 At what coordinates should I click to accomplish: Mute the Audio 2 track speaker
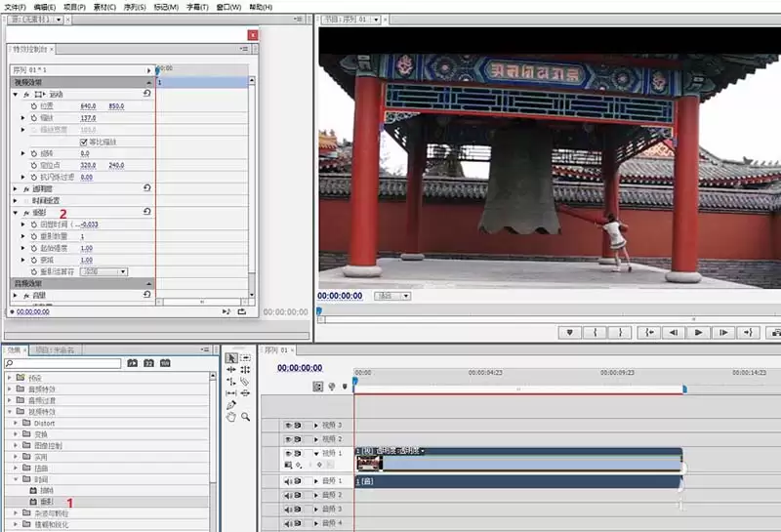[288, 495]
